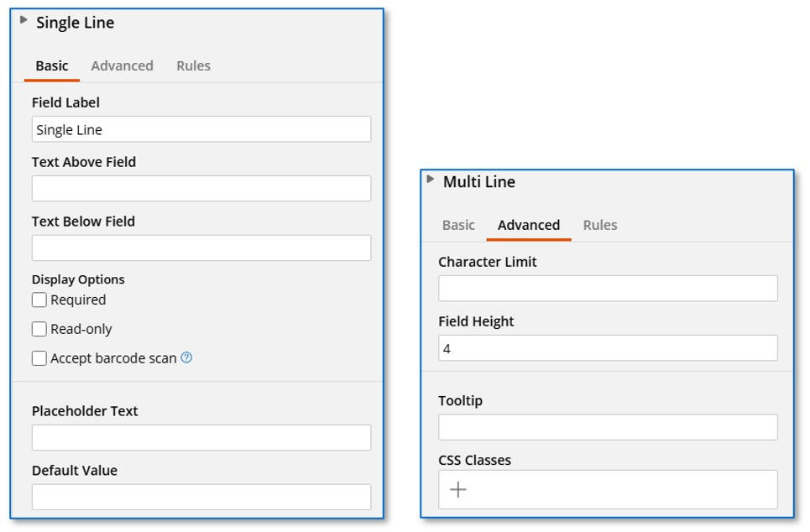Click the Field Label input containing Single Line
This screenshot has height=532, width=810.
click(201, 128)
